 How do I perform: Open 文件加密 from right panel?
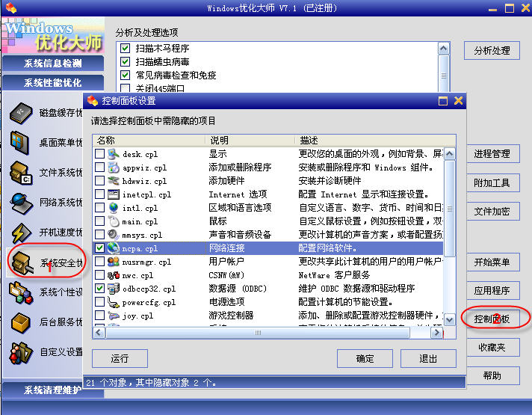[493, 212]
